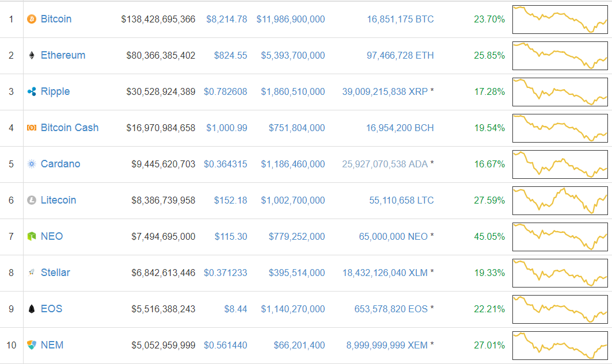Image resolution: width=612 pixels, height=364 pixels.
Task: Click Ripple volume $1,860,510,000
Action: coord(292,91)
